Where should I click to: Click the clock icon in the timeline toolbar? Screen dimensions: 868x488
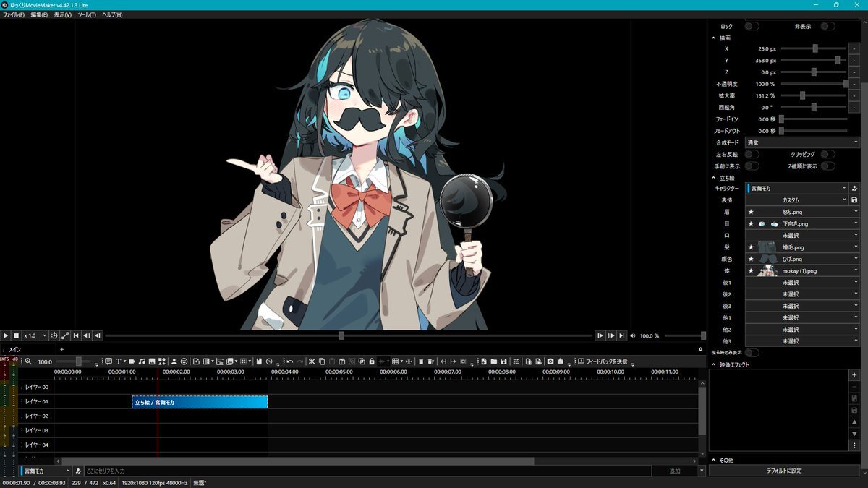[269, 361]
